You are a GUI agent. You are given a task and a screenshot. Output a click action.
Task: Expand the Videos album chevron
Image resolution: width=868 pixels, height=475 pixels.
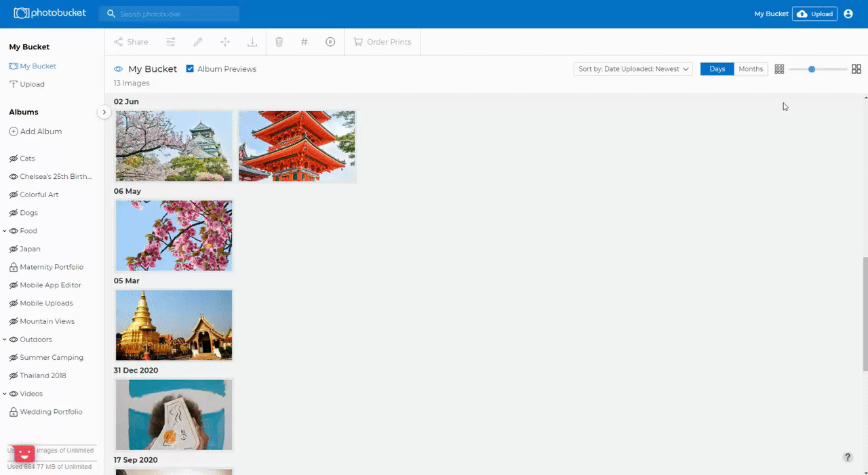coord(5,394)
